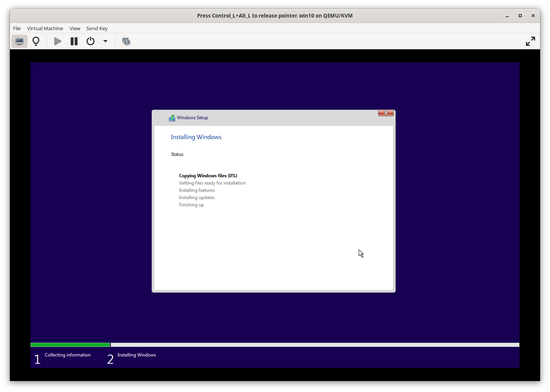Open the File menu
550x392 pixels.
[x=17, y=28]
